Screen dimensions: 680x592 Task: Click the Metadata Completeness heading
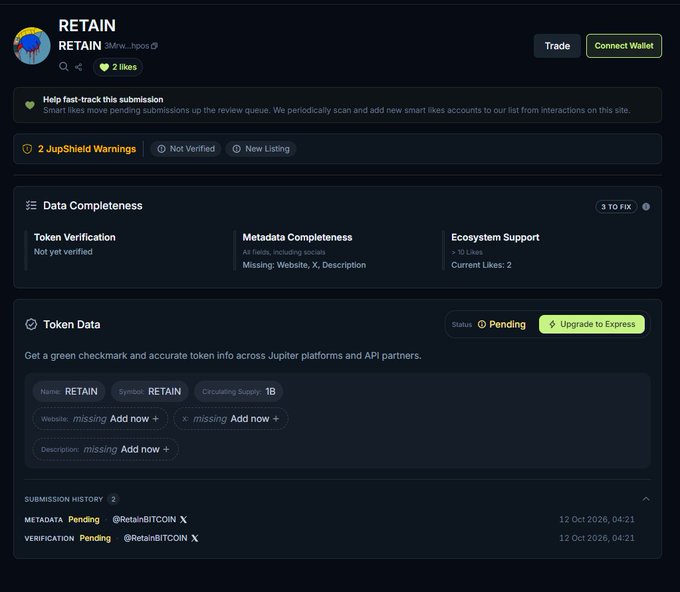coord(298,237)
